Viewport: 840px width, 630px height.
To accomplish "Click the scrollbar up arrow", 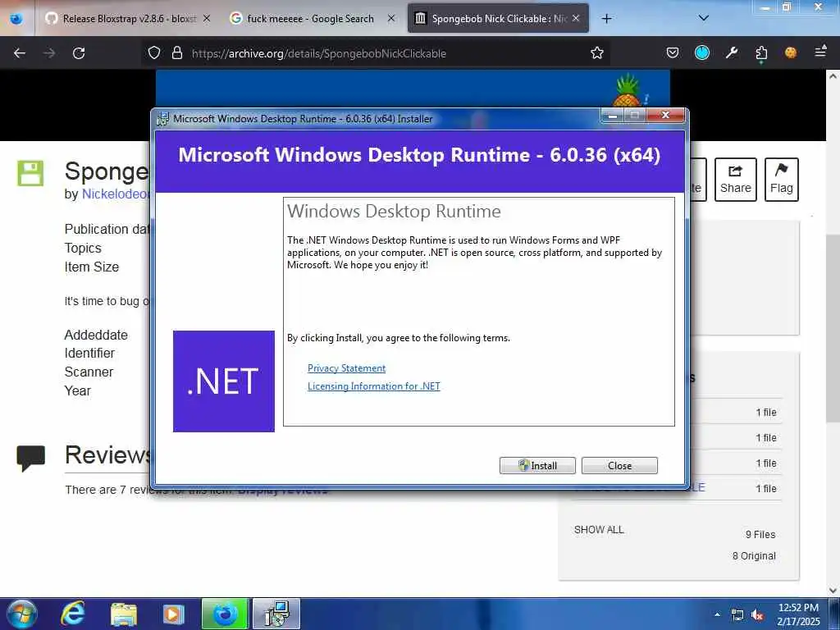I will click(x=833, y=76).
